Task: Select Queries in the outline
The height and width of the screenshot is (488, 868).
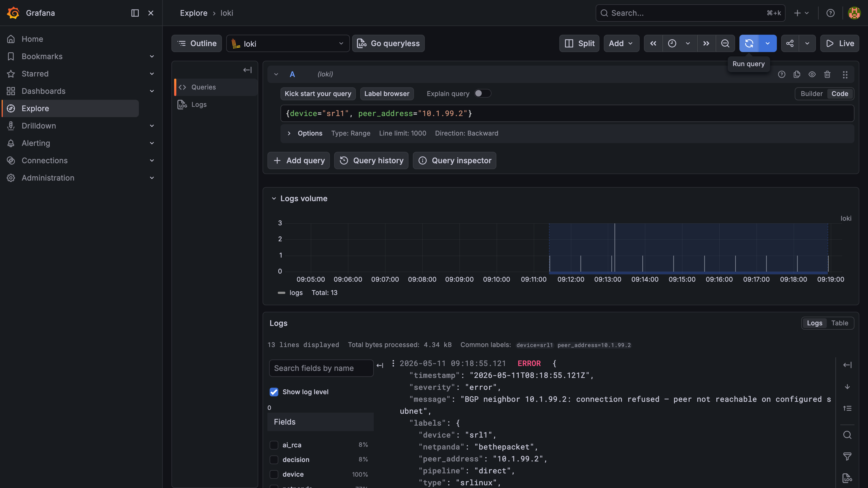Action: point(216,87)
